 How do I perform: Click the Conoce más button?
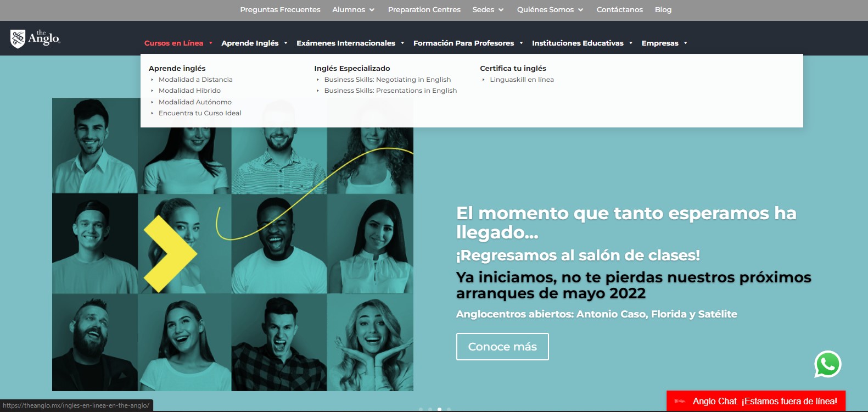(x=502, y=347)
